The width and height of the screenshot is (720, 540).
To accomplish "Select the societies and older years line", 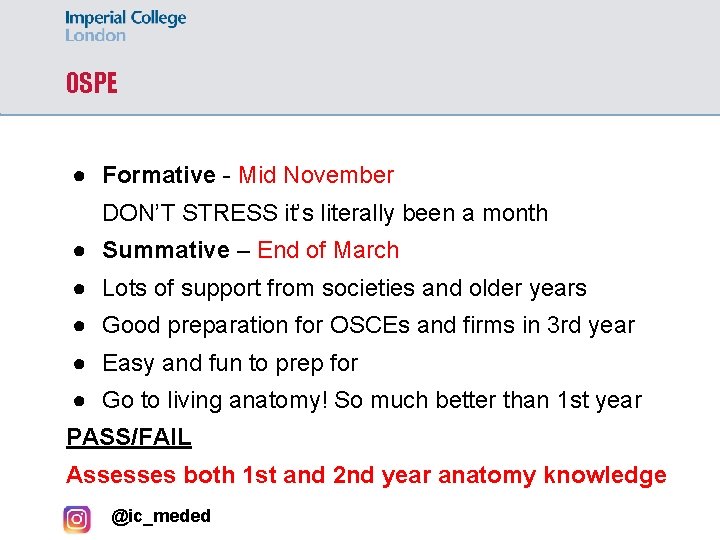I will click(344, 288).
